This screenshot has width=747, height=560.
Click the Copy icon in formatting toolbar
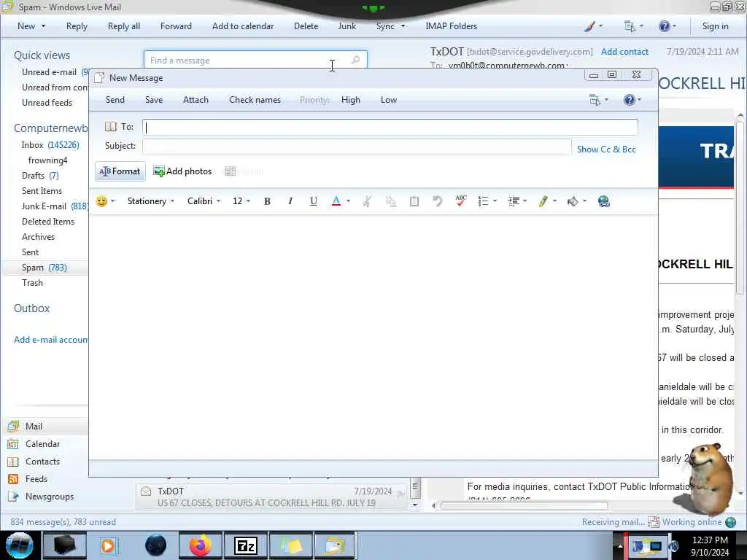pyautogui.click(x=391, y=201)
